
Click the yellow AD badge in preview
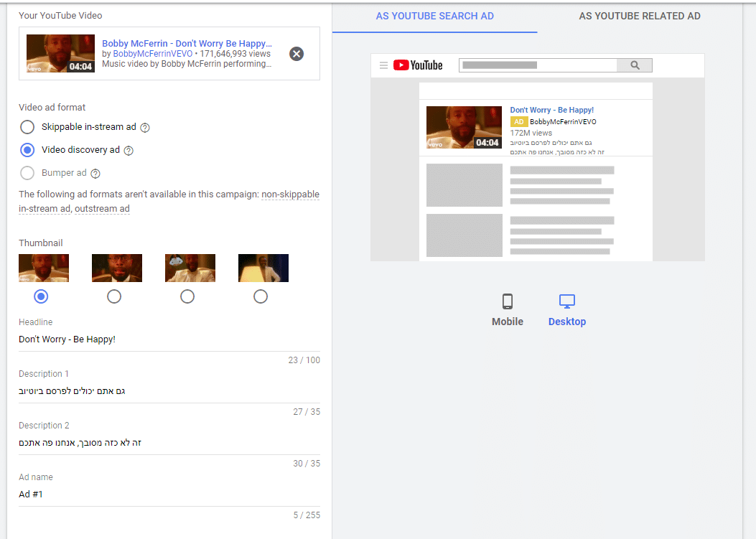click(519, 122)
